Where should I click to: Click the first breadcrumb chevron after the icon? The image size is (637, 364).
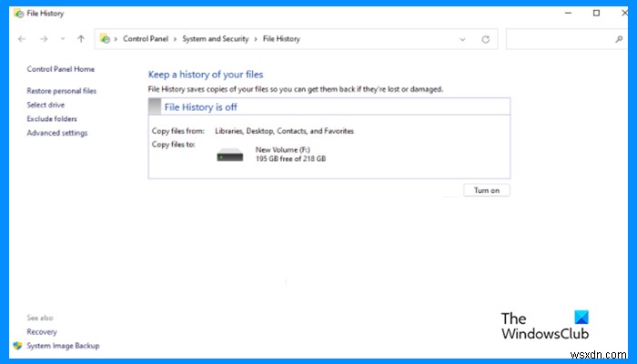point(116,39)
